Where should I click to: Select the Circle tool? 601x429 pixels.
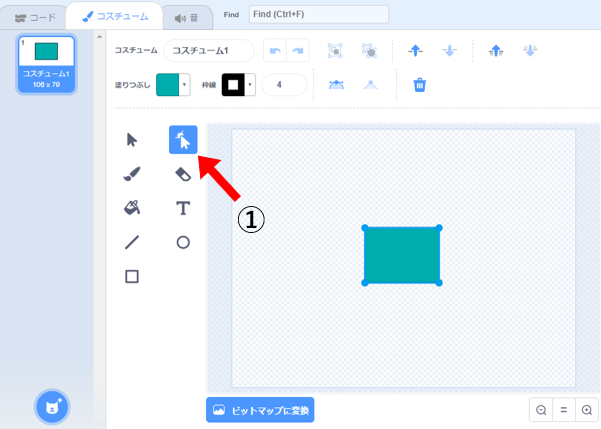(x=183, y=242)
